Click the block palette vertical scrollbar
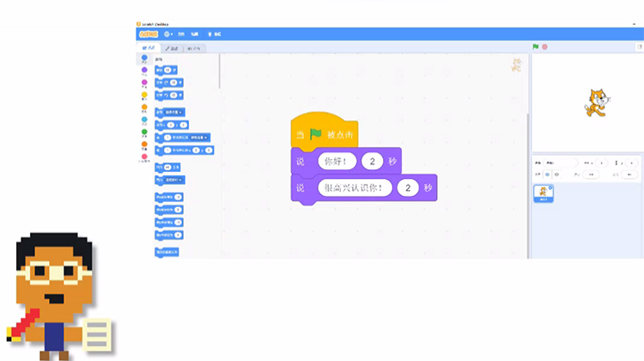 220,73
